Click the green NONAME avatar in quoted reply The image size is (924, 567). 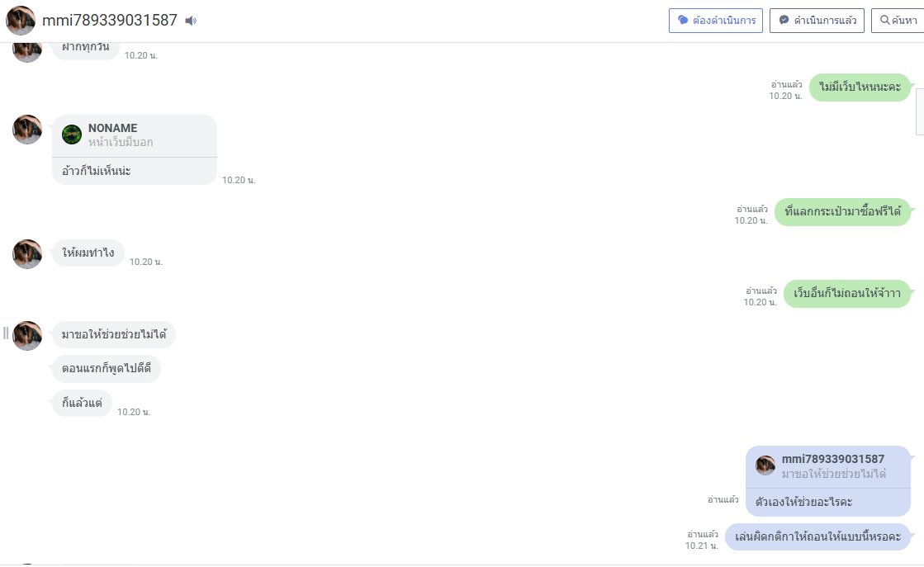pos(72,135)
